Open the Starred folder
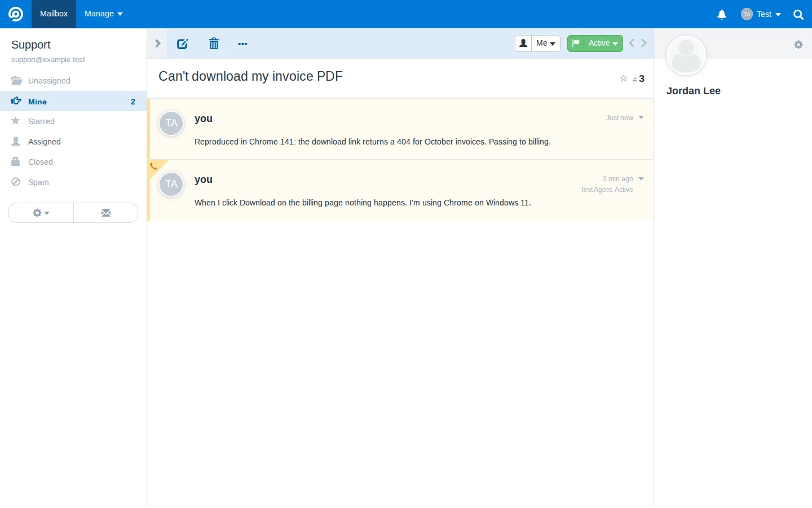Screen dimensions: 812x508 pyautogui.click(x=73, y=121)
